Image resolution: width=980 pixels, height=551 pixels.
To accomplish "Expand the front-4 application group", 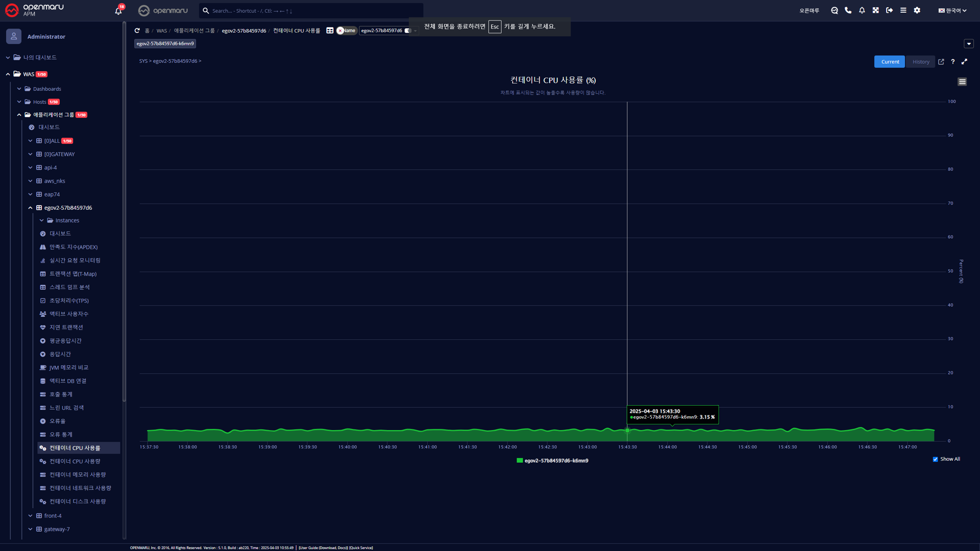I will pyautogui.click(x=30, y=516).
